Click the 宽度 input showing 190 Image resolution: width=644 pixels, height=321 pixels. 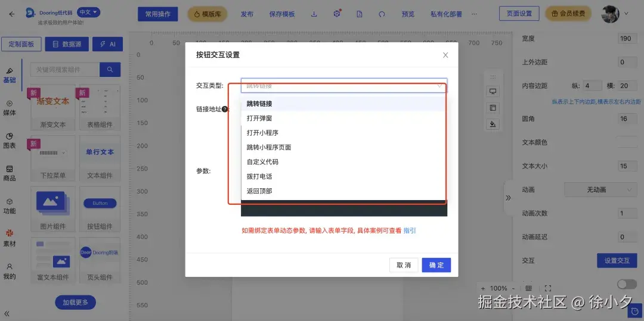pyautogui.click(x=627, y=39)
